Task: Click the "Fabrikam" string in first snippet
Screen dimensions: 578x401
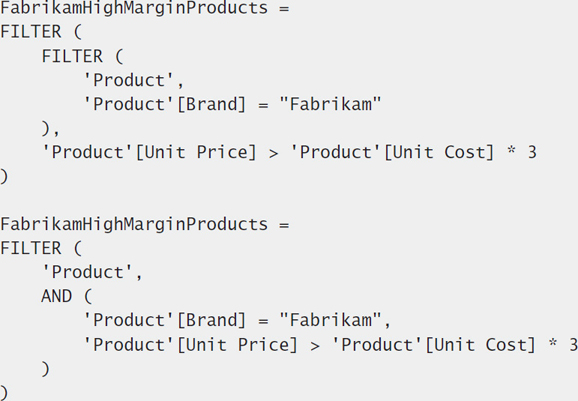Action: (330, 104)
